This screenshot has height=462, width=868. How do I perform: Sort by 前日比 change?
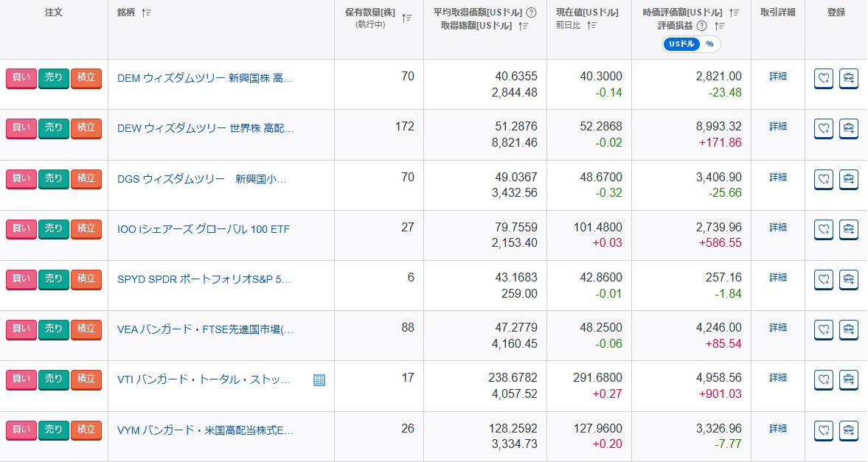(x=591, y=26)
